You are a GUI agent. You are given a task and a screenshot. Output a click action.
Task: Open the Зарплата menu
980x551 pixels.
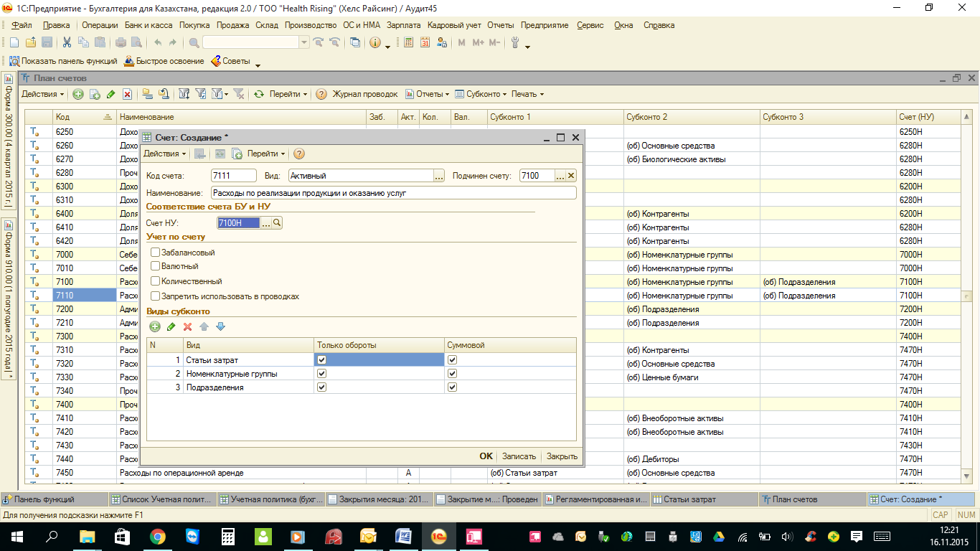coord(404,25)
